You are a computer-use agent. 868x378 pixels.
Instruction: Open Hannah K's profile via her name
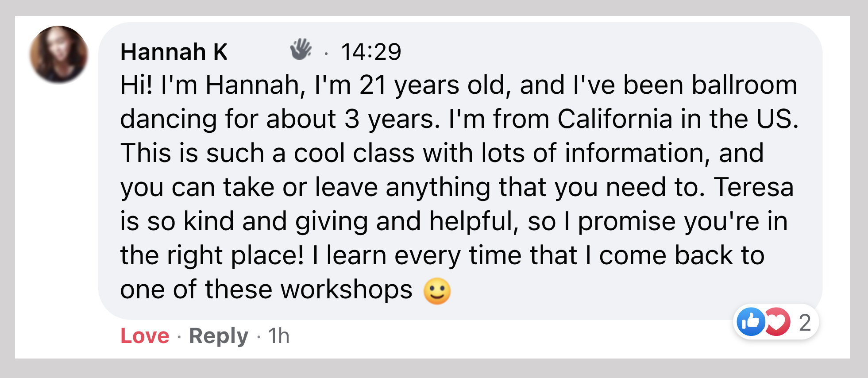click(x=174, y=52)
